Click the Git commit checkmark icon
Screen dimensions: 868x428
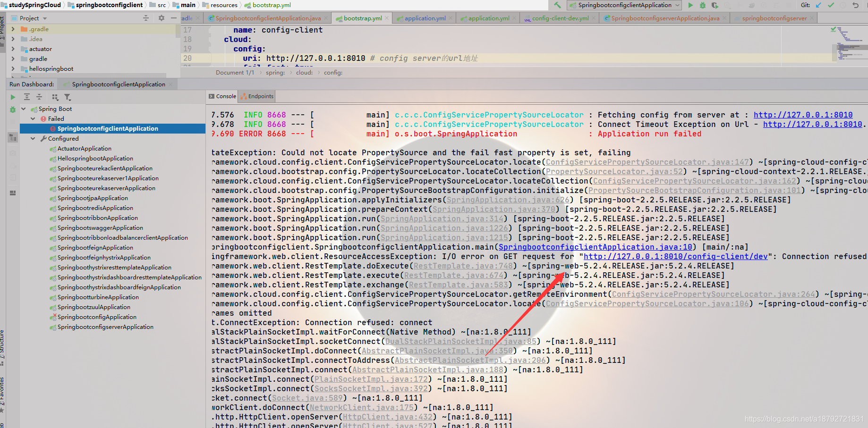[831, 5]
